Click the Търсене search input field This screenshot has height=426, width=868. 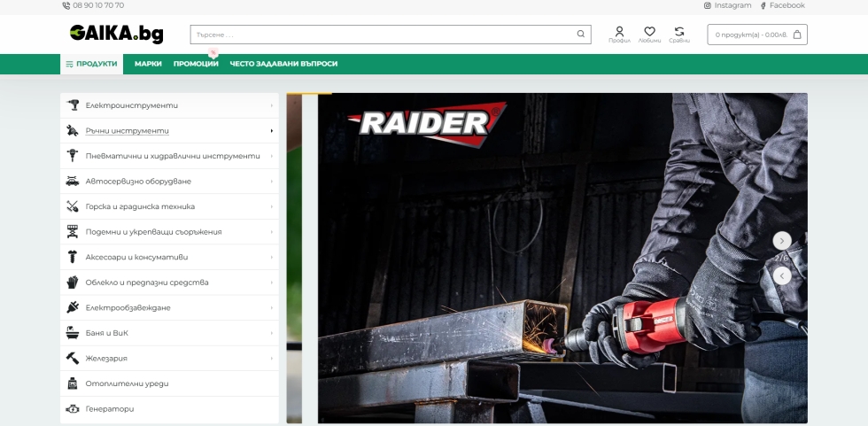coord(381,35)
